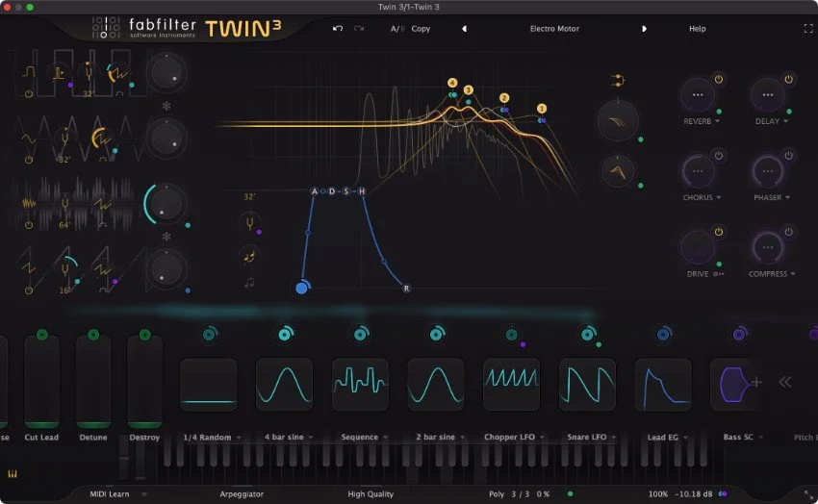Enable the Chorus effect power button

[719, 155]
